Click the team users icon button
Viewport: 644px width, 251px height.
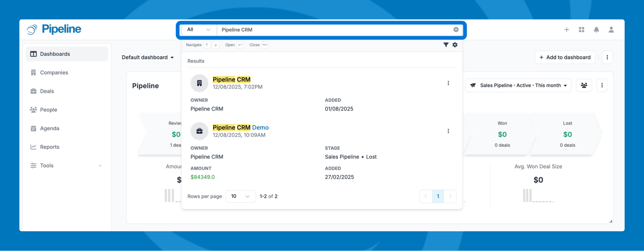584,85
